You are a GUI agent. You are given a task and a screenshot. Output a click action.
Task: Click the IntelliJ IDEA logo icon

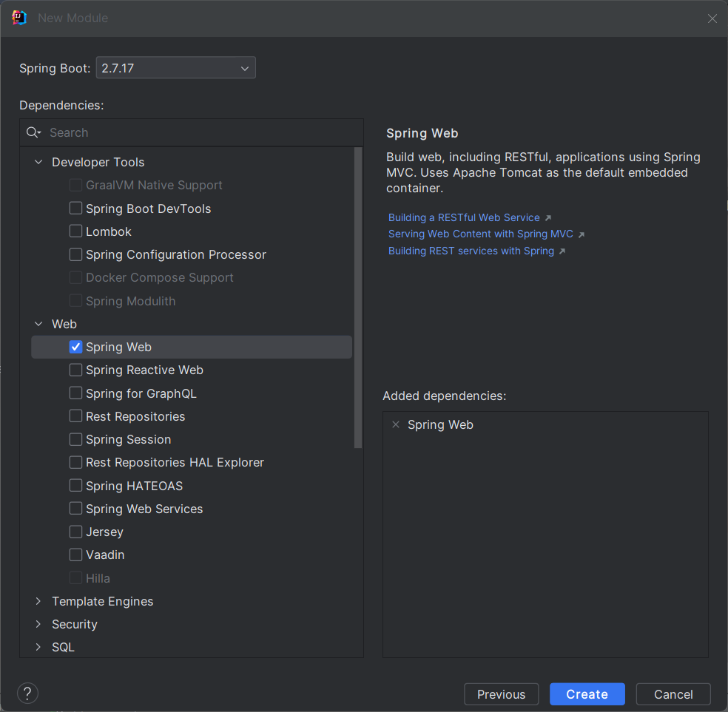click(x=19, y=18)
